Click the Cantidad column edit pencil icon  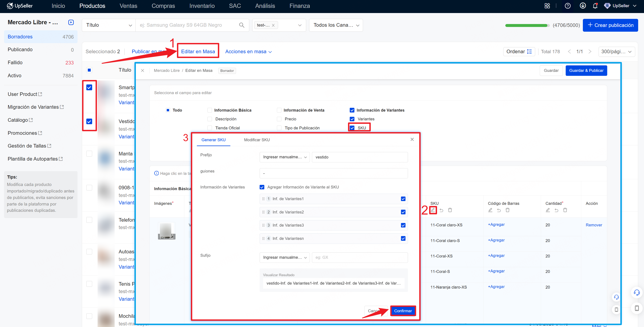(x=548, y=210)
